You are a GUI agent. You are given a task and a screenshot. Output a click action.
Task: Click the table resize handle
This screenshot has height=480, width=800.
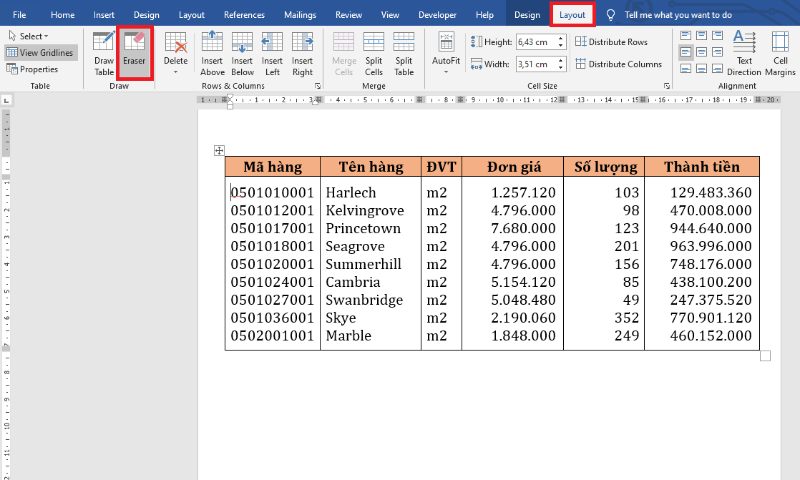[765, 356]
